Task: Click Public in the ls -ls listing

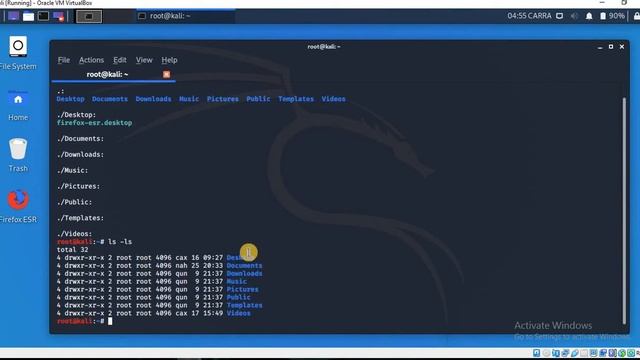Action: [x=239, y=298]
